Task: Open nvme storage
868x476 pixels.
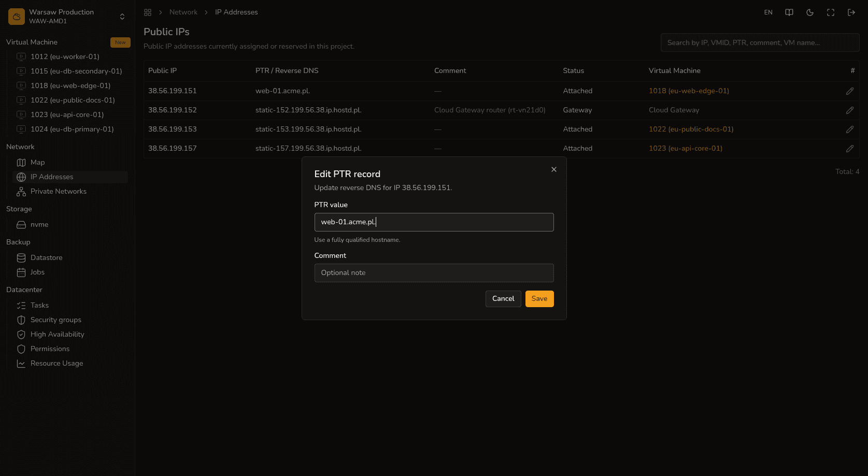Action: click(39, 225)
